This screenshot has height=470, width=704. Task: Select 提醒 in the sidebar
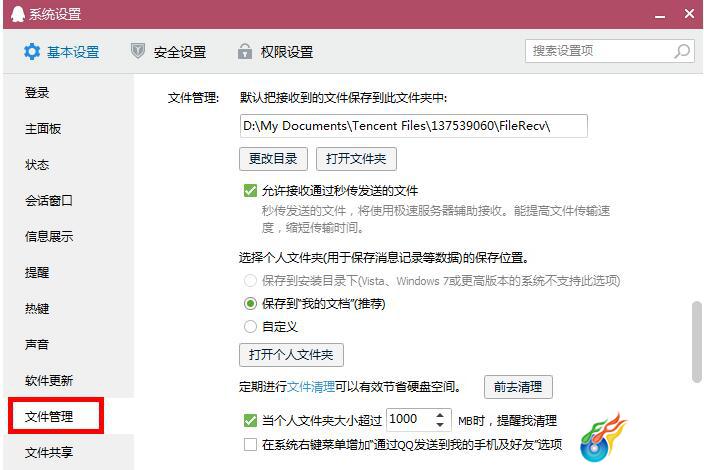point(37,272)
